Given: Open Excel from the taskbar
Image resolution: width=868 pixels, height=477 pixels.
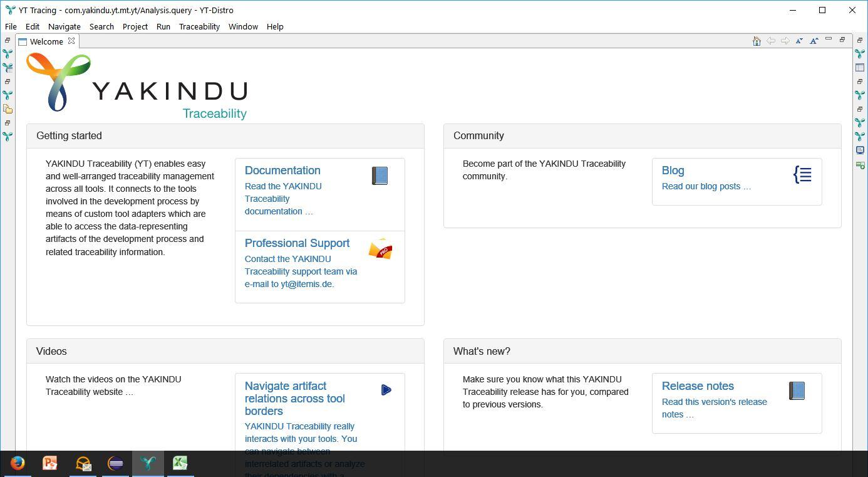Looking at the screenshot, I should [180, 463].
